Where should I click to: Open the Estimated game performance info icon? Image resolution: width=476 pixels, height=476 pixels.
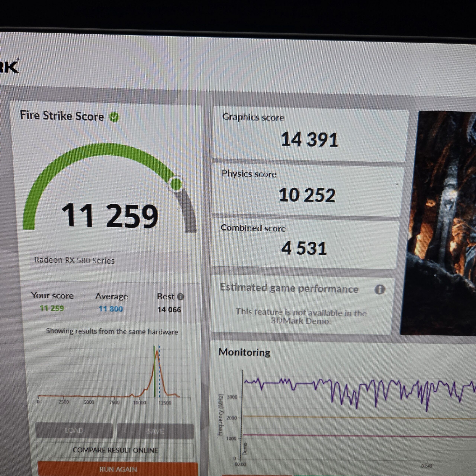(380, 290)
